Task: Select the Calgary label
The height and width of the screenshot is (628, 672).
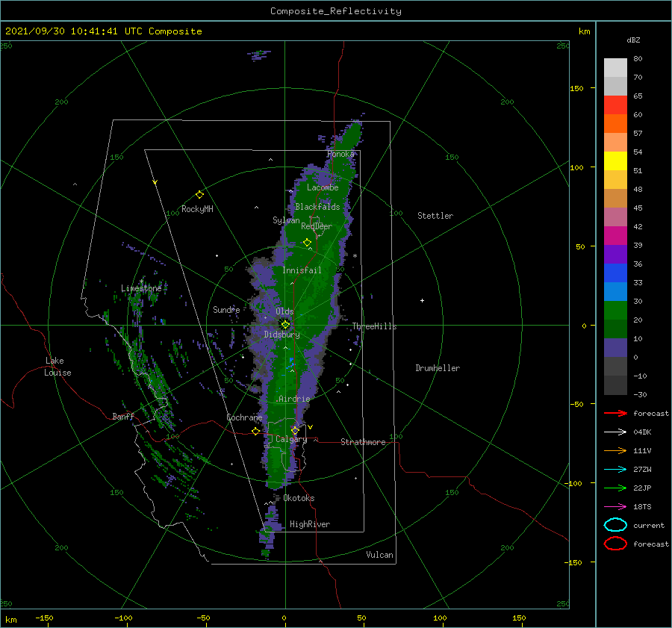Action: (291, 439)
